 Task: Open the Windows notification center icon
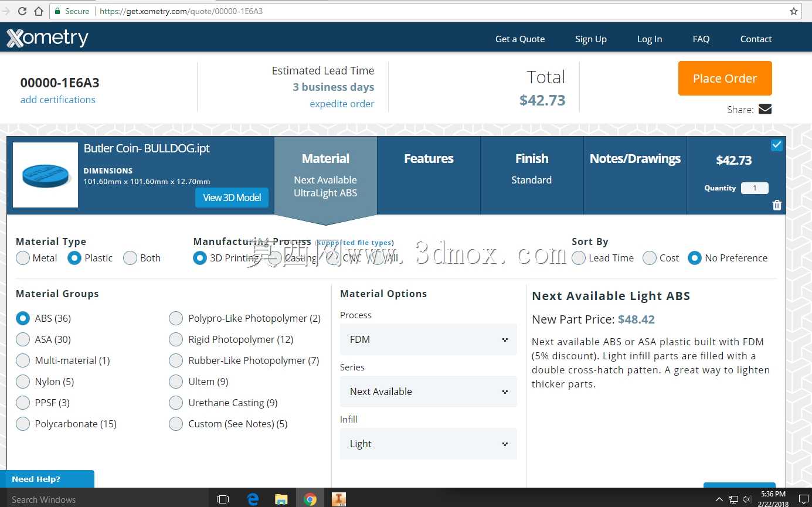tap(803, 499)
